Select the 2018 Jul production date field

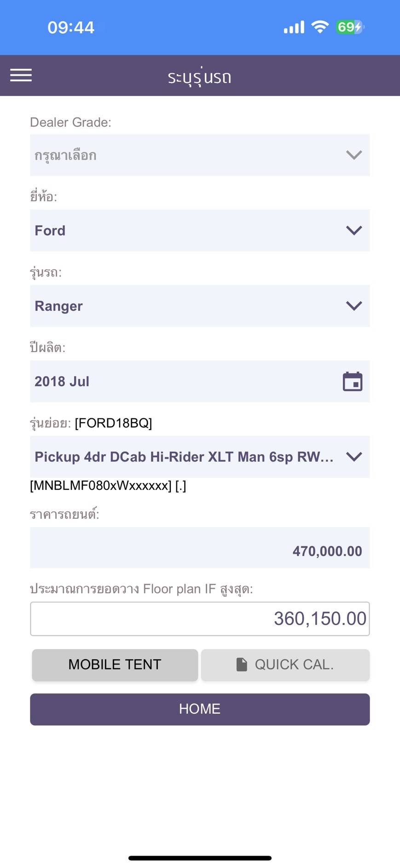[x=184, y=381]
